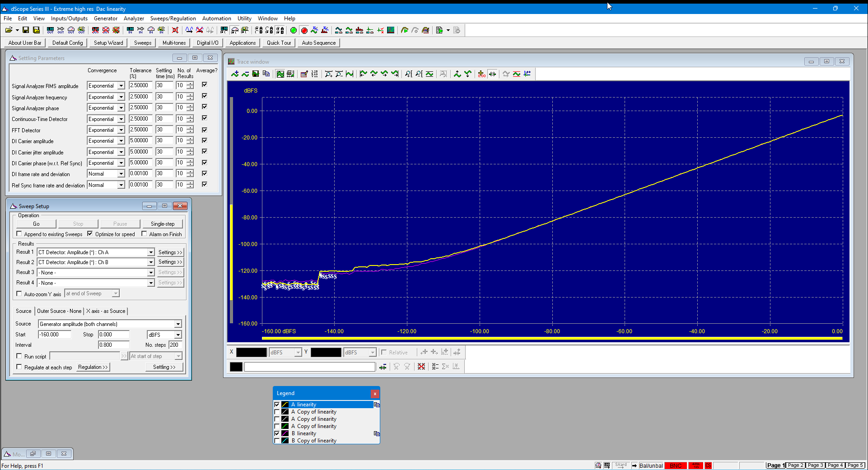
Task: Open dropdown arrow beside document export icon
Action: (x=448, y=30)
